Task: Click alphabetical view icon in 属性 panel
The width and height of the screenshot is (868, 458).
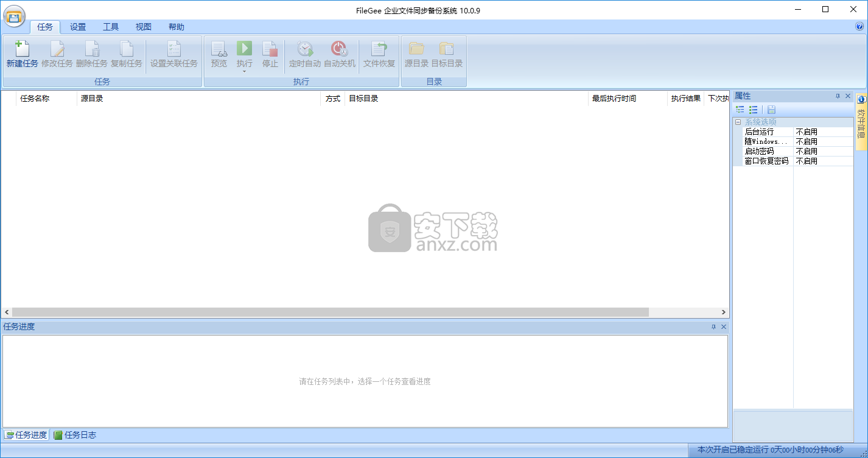Action: 754,110
